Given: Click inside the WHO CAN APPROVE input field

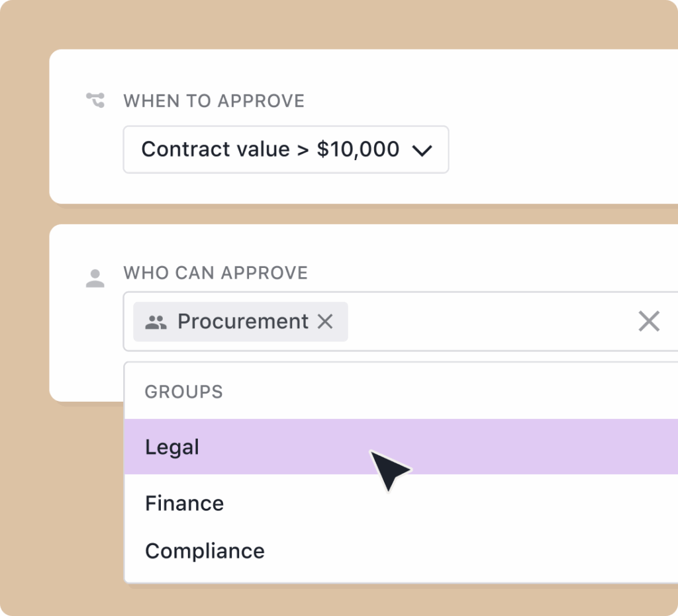Looking at the screenshot, I should 463,322.
